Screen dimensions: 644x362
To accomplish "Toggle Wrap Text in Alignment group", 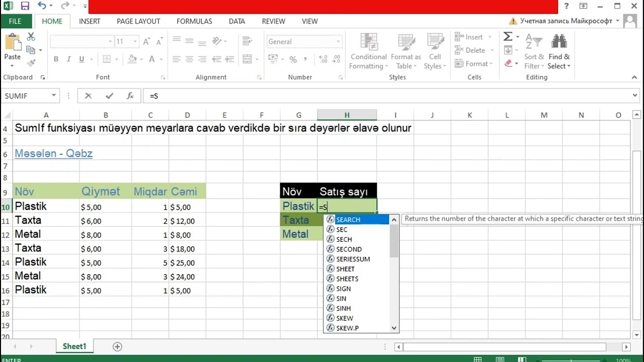I will click(247, 41).
